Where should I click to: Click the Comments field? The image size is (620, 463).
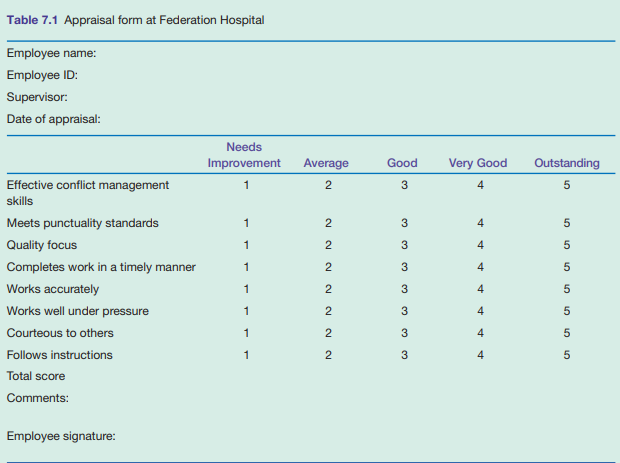pos(37,399)
